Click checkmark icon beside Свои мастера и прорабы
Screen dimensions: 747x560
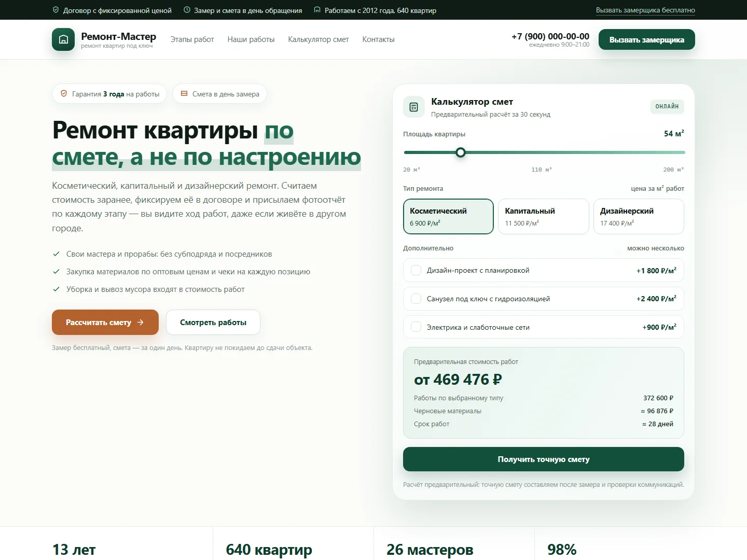(56, 254)
